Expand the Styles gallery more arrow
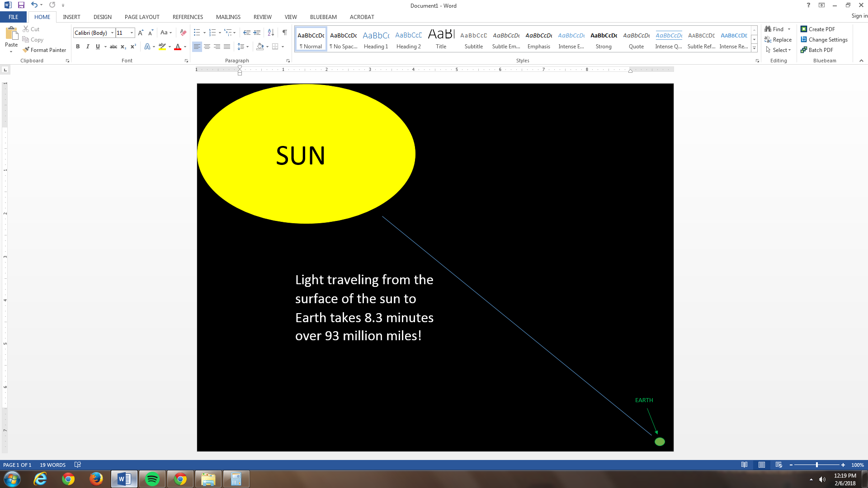868x488 pixels. [x=754, y=48]
